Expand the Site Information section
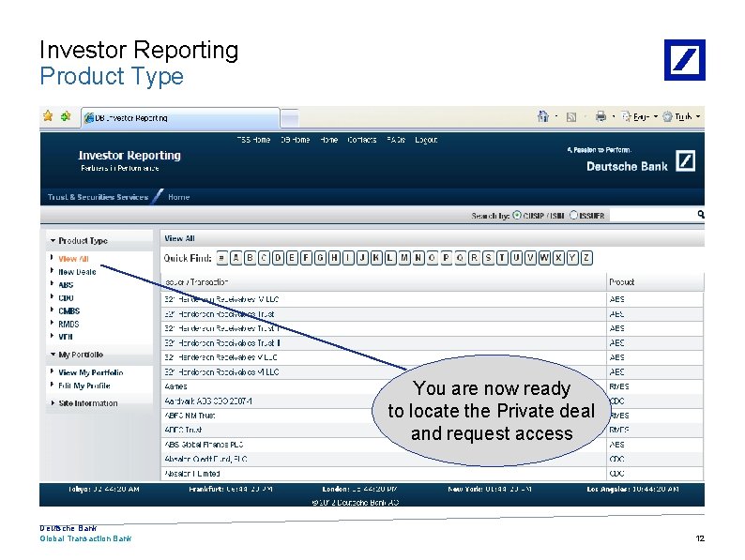 point(84,403)
